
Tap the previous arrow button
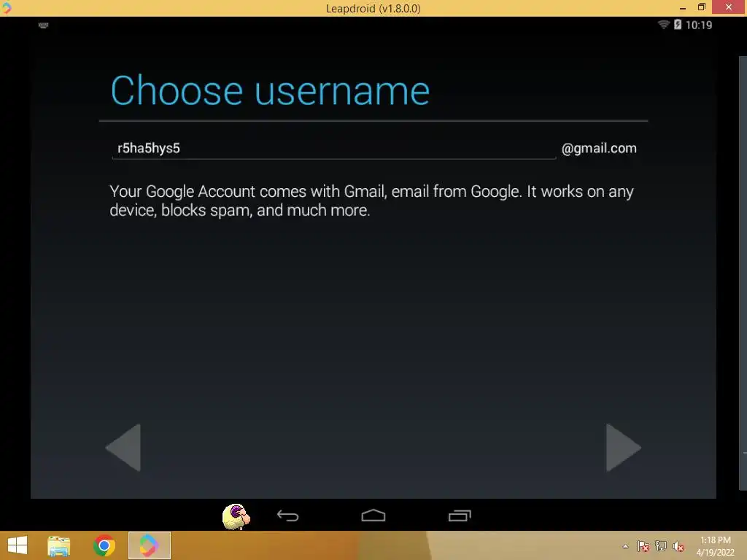(x=123, y=448)
